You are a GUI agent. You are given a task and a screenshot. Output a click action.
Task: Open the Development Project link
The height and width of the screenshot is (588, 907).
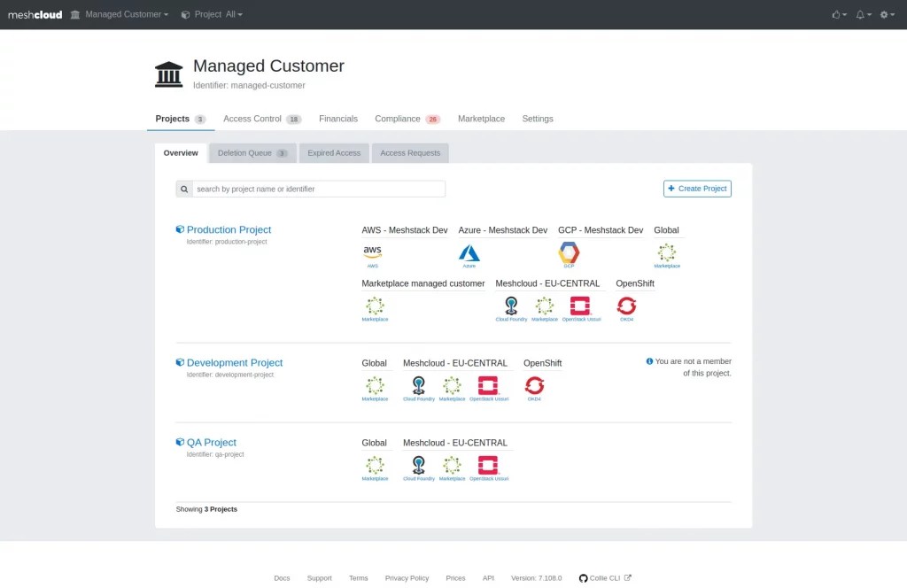(234, 362)
